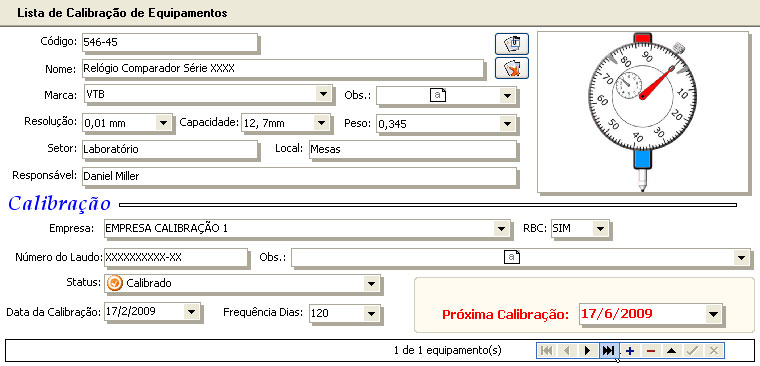Delete the record with the red minus

coord(651,350)
